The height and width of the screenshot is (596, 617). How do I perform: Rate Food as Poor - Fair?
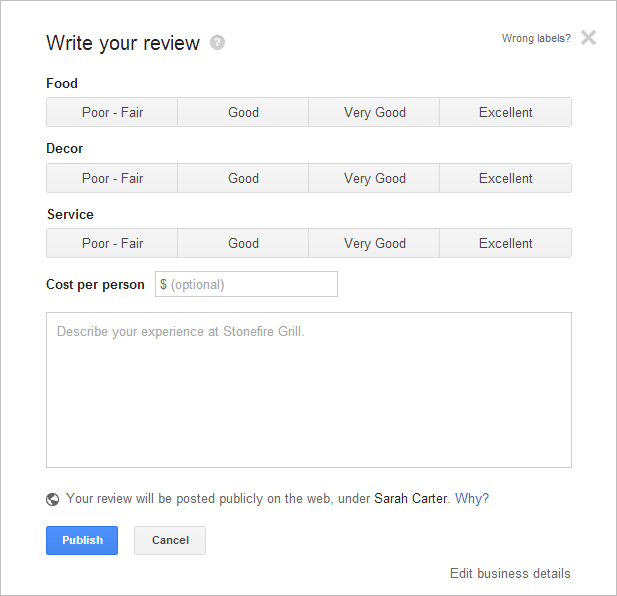[112, 112]
